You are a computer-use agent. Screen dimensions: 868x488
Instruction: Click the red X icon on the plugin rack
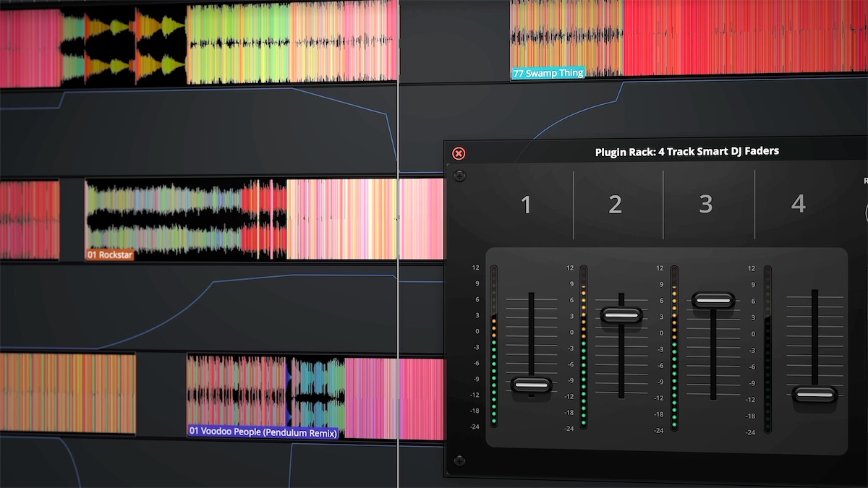(458, 153)
